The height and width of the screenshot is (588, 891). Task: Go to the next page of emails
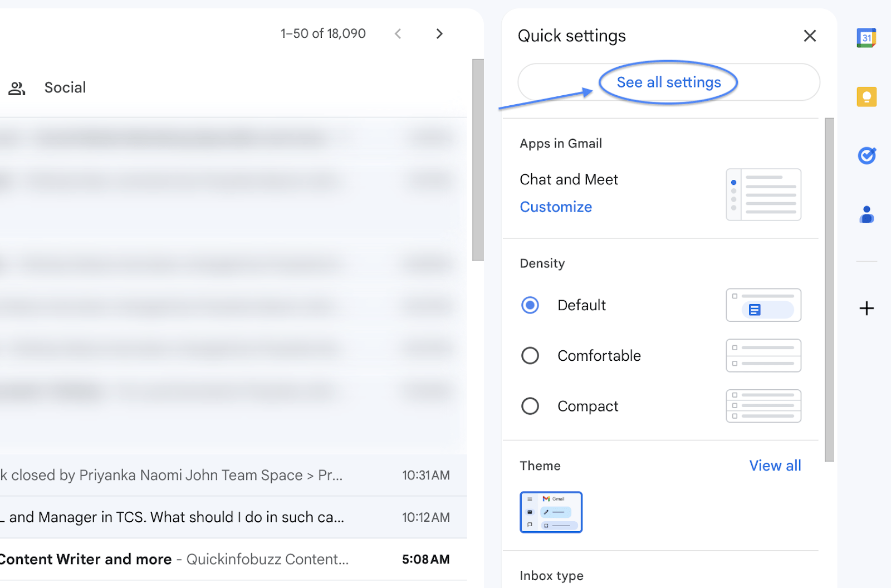(439, 33)
